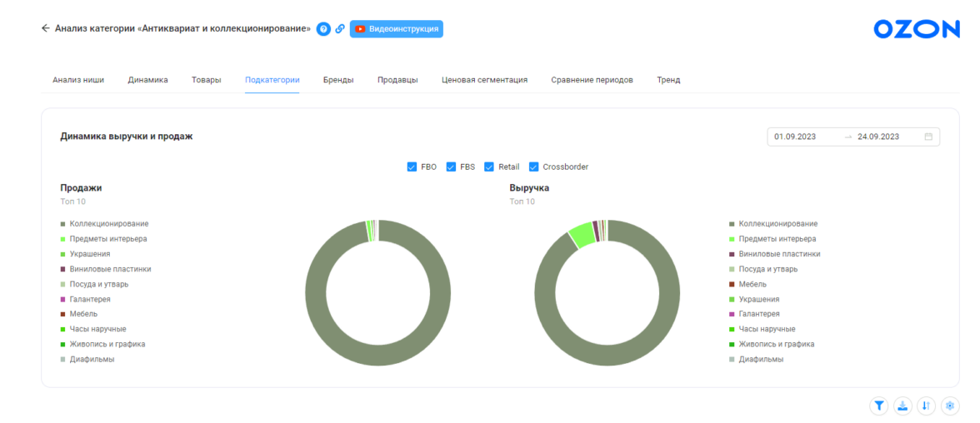Image resolution: width=980 pixels, height=423 pixels.
Task: Toggle the Retail checkbox
Action: coord(489,167)
